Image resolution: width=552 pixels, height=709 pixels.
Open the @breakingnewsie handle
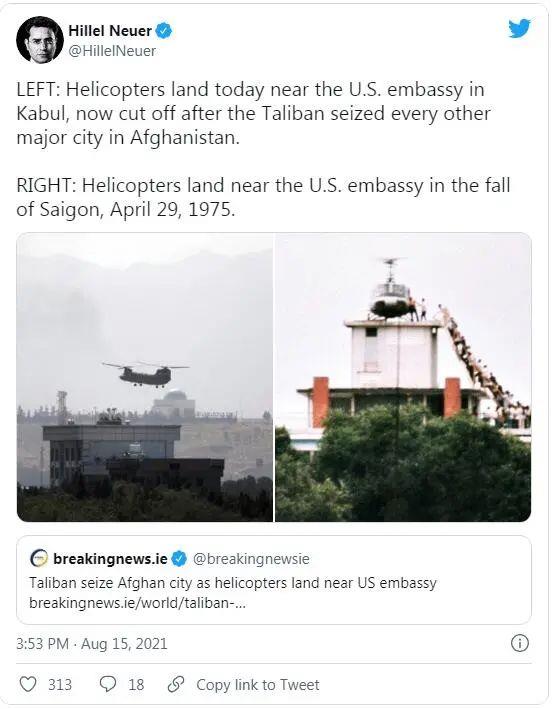(x=251, y=559)
